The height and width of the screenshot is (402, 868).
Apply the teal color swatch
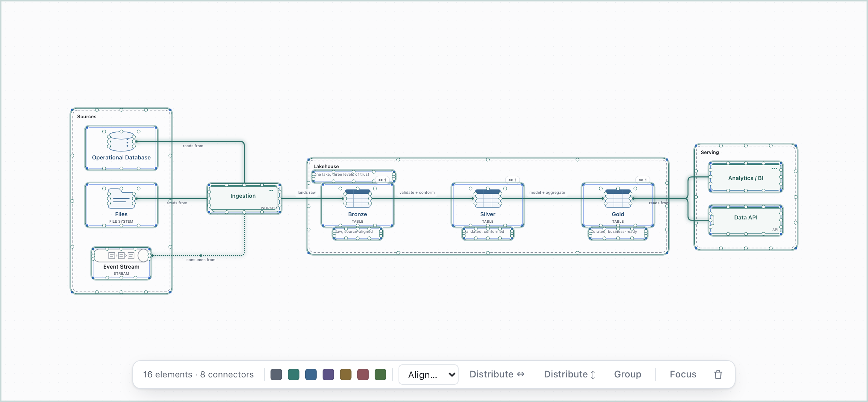pos(294,375)
